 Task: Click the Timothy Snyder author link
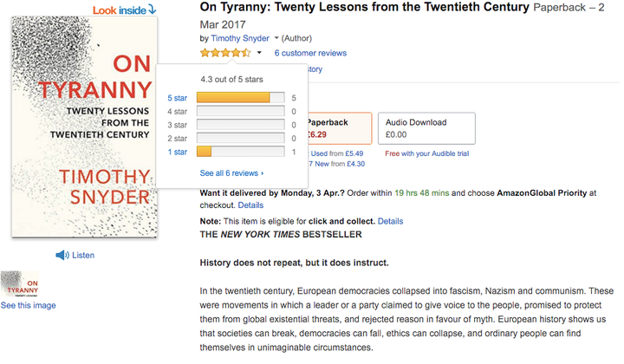(240, 38)
